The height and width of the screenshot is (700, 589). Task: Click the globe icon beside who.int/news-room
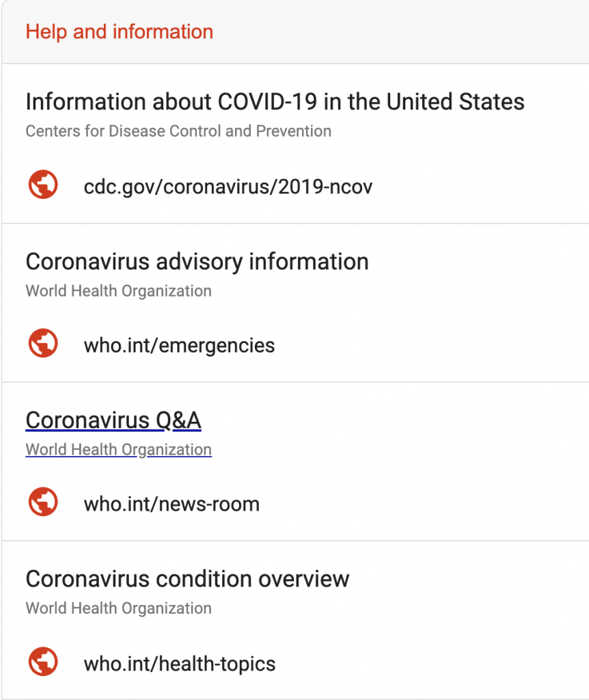43,502
